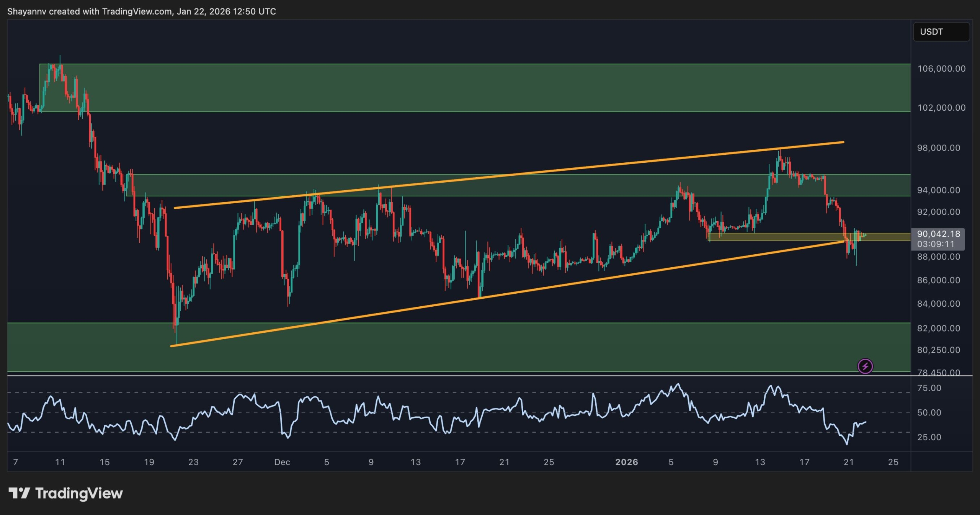Click the candle countdown timer 03:09:11
980x515 pixels.
click(936, 244)
